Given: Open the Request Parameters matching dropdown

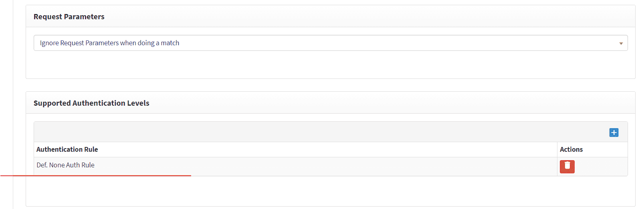Looking at the screenshot, I should coord(330,43).
